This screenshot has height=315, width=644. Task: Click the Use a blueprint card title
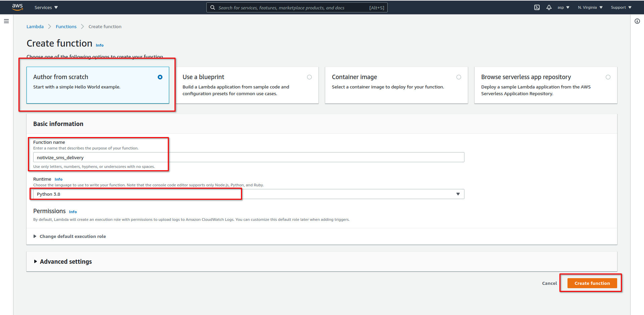[x=203, y=77]
